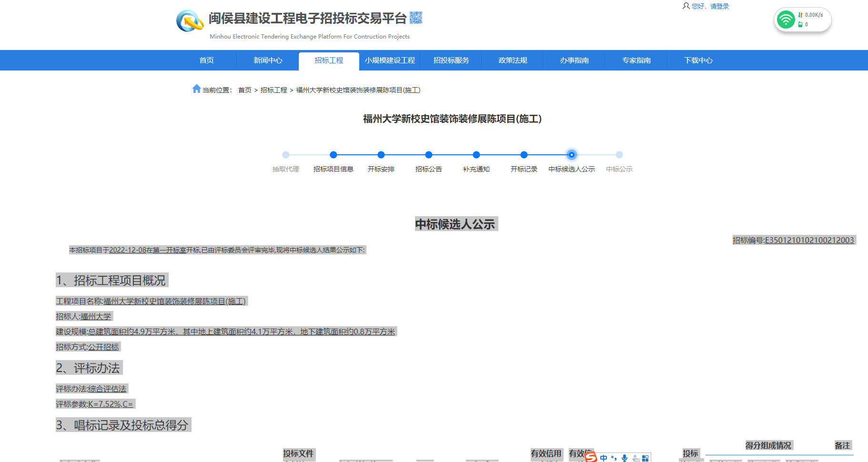Click the microphone voice input icon

(x=625, y=458)
